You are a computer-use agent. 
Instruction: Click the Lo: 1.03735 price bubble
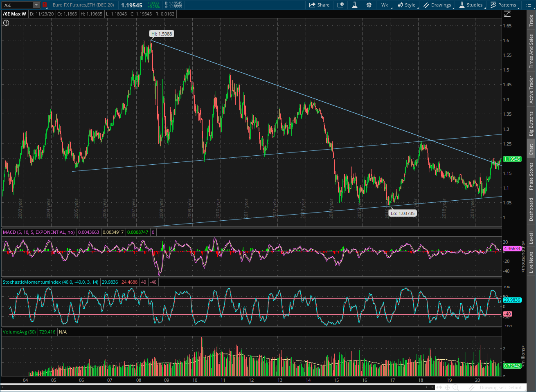403,213
